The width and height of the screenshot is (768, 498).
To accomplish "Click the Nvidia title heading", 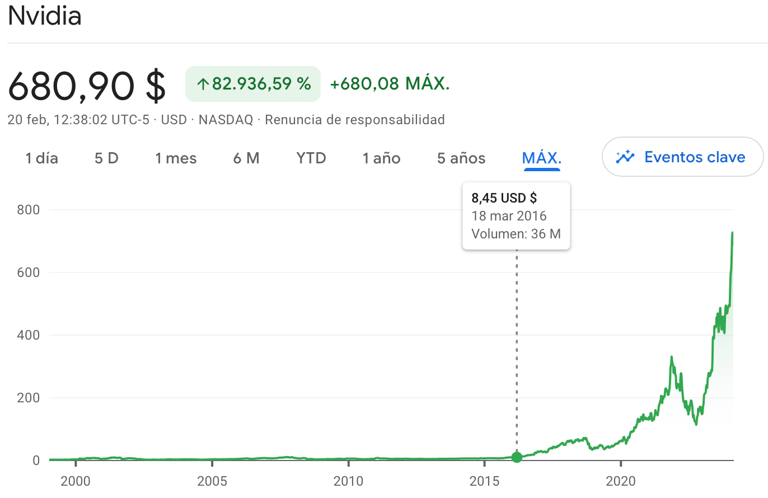I will click(x=45, y=16).
